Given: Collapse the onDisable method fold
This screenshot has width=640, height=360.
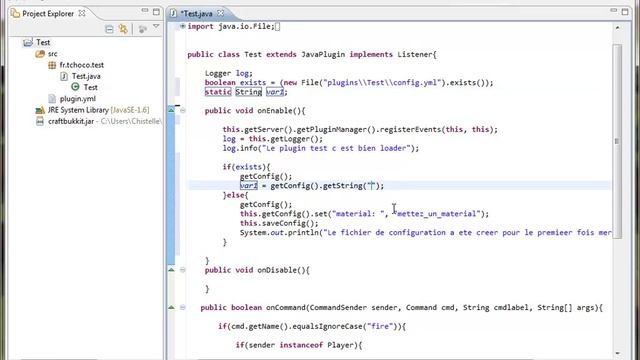Looking at the screenshot, I should tap(183, 270).
